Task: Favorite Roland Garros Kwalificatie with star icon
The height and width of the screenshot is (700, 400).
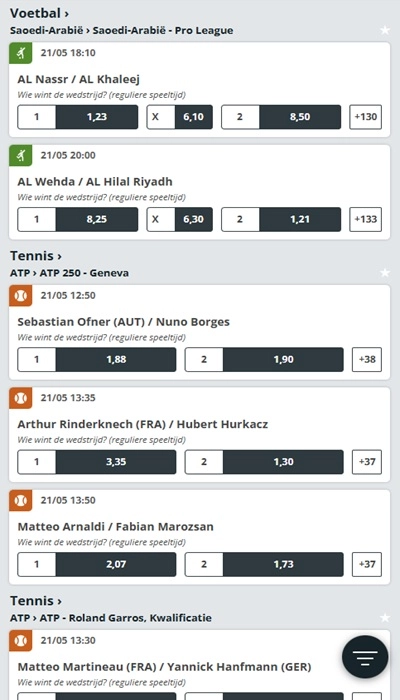Action: (x=385, y=618)
